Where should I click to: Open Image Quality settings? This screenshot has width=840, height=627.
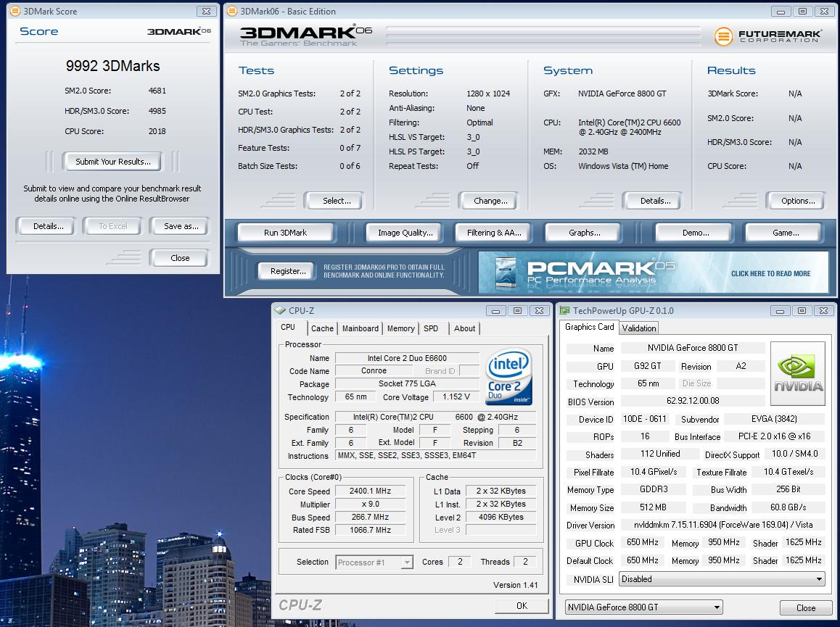coord(405,233)
